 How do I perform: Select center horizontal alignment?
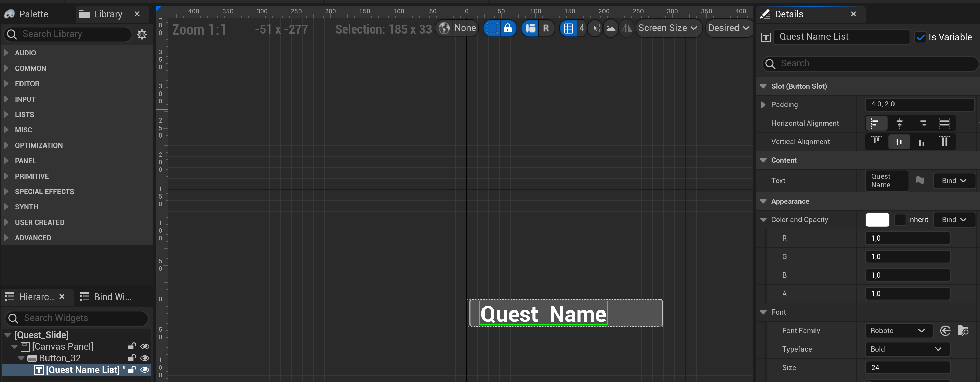click(x=899, y=123)
